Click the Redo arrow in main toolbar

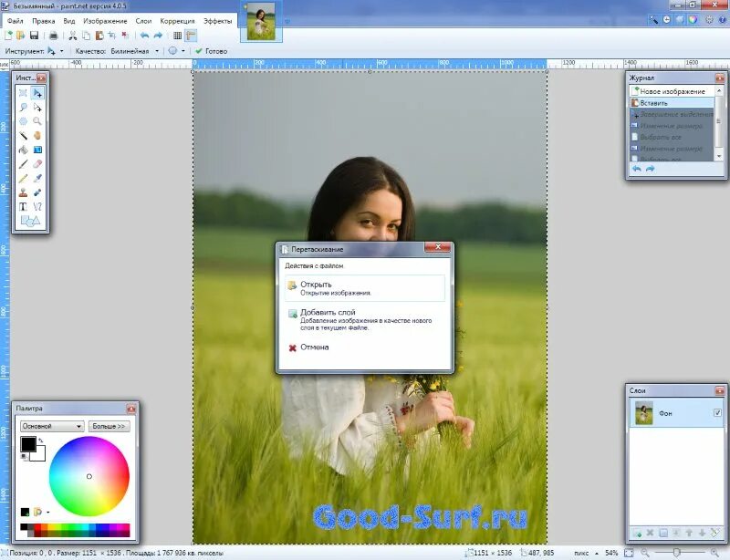click(158, 36)
